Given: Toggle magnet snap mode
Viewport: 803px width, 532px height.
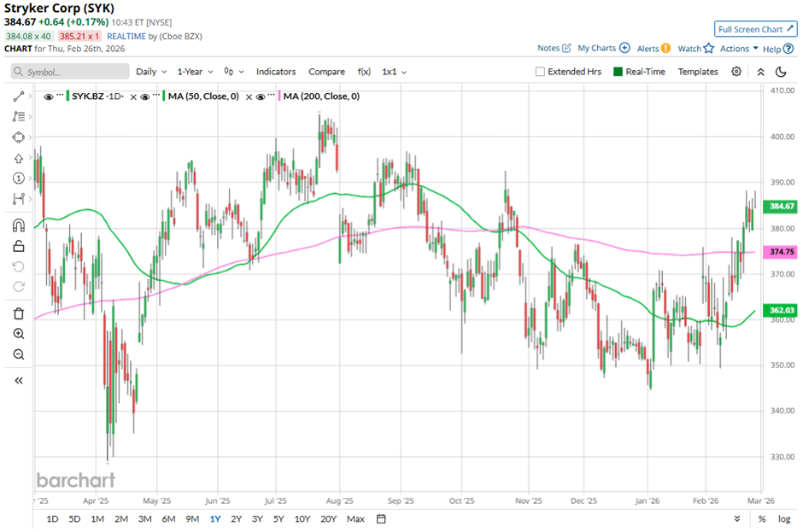Looking at the screenshot, I should pos(19,225).
